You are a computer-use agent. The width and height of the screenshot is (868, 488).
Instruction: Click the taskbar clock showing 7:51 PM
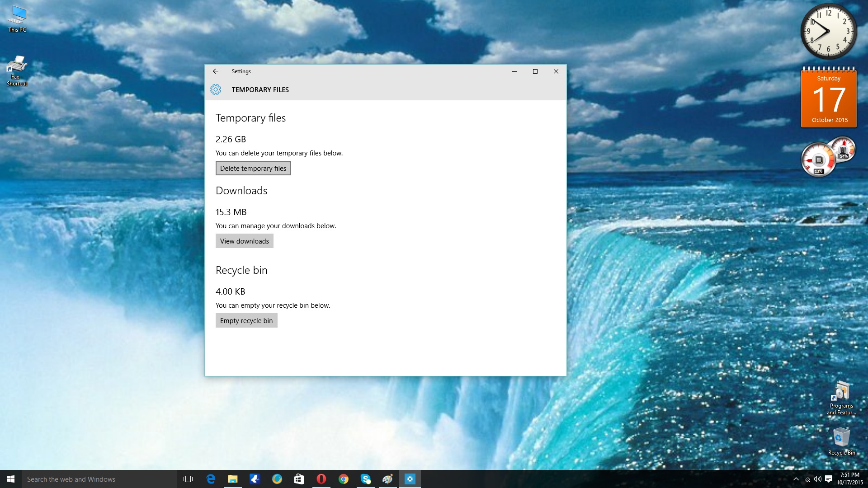coord(849,479)
